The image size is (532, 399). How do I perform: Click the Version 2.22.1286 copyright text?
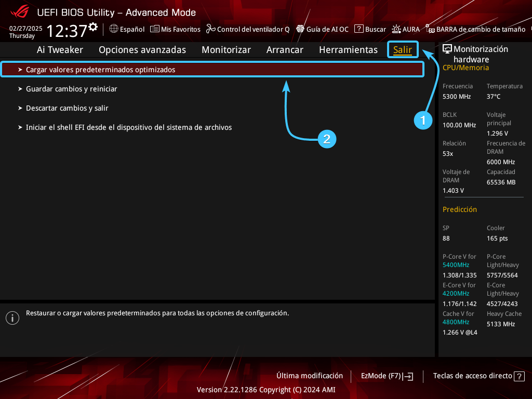pyautogui.click(x=266, y=390)
